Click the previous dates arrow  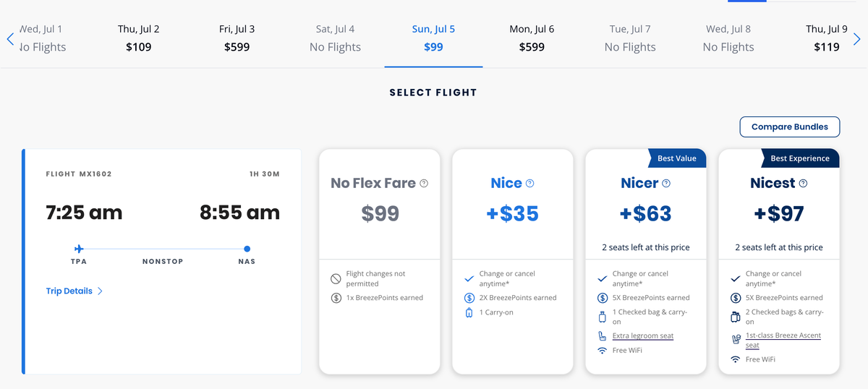tap(10, 39)
